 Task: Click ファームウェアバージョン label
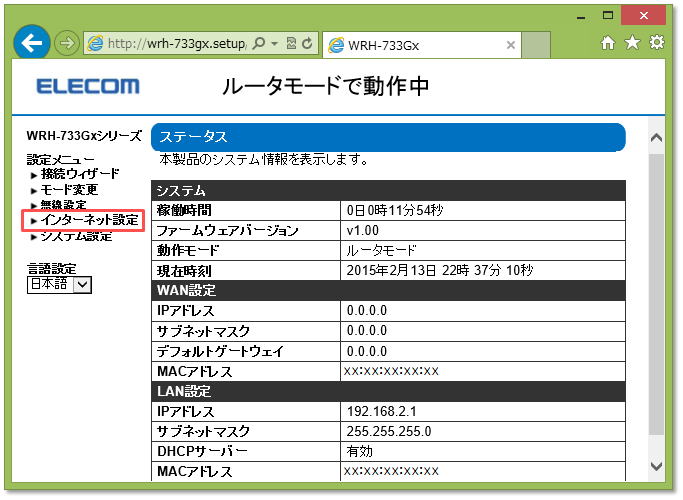(x=228, y=230)
